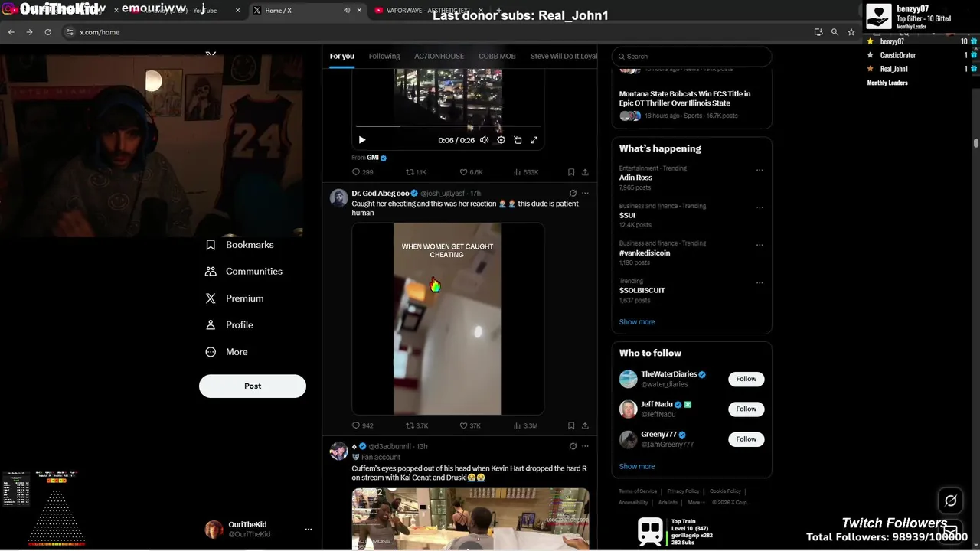Open options for Adin Ross trend
The image size is (980, 551).
click(759, 170)
